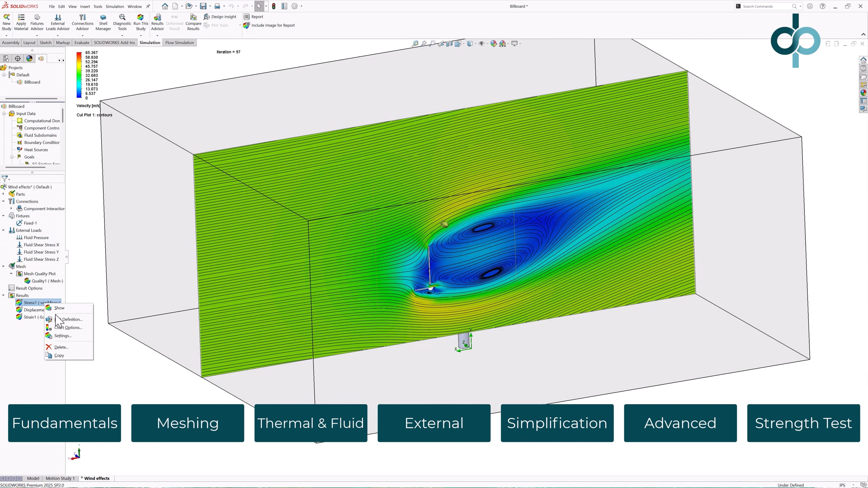Click the Flow Simulation analysis tree tab icon
868x488 pixels.
[41, 59]
